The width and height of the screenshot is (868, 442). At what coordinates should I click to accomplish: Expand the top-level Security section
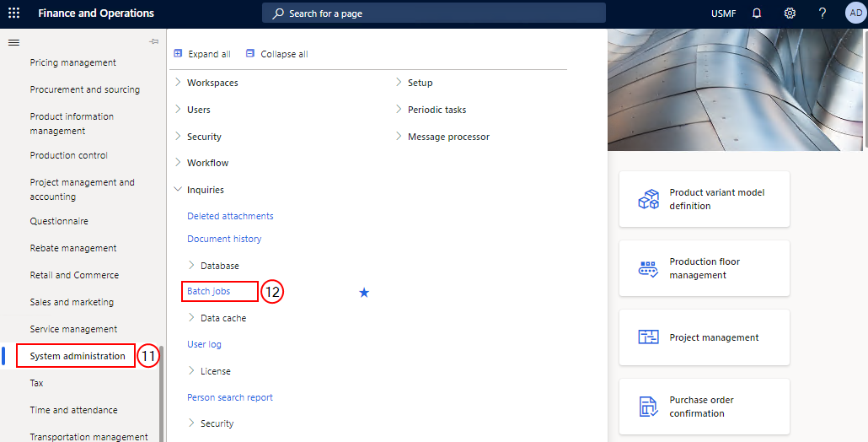pyautogui.click(x=178, y=136)
